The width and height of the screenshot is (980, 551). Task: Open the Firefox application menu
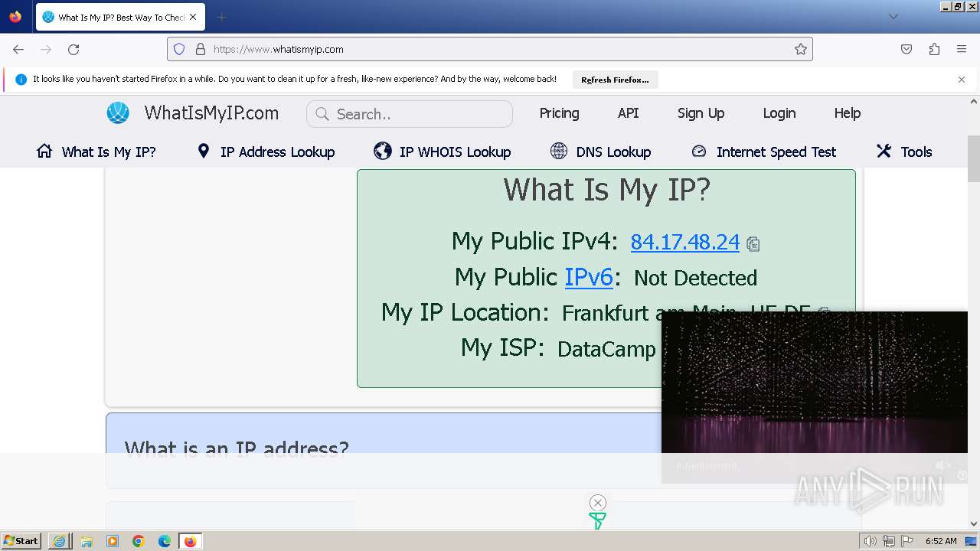point(962,49)
